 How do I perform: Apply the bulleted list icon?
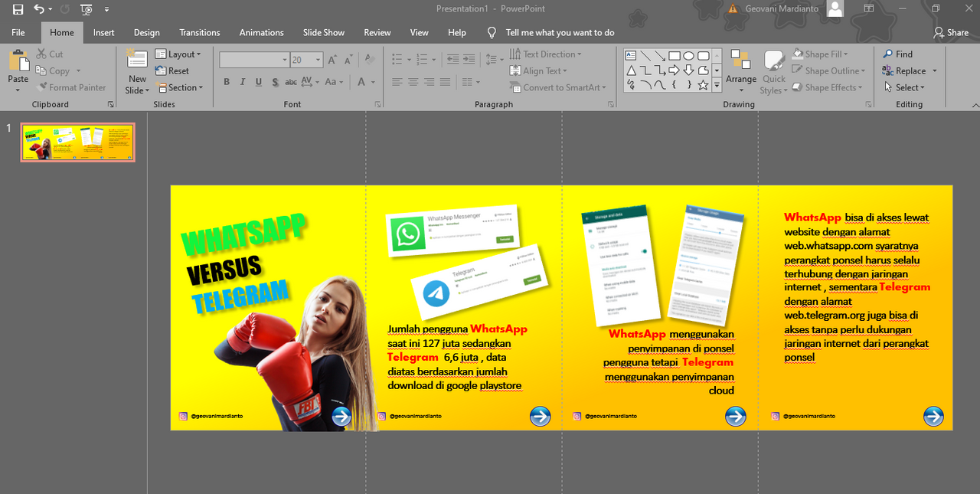click(x=397, y=59)
